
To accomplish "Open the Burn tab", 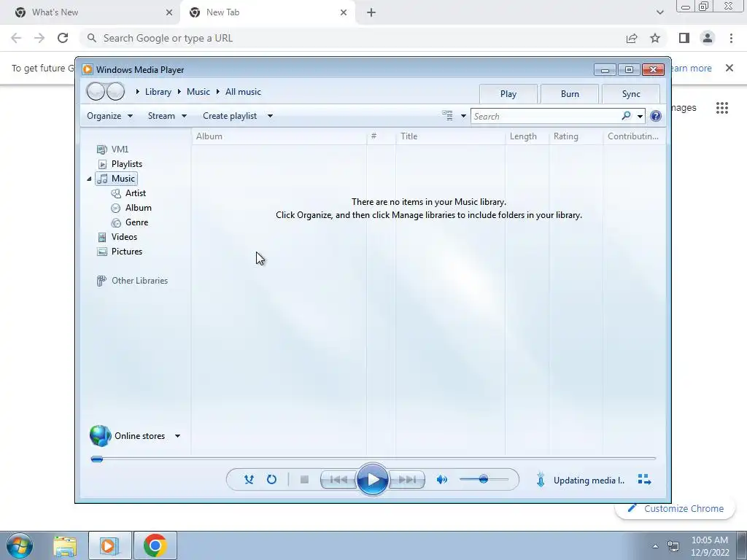I will tap(570, 94).
